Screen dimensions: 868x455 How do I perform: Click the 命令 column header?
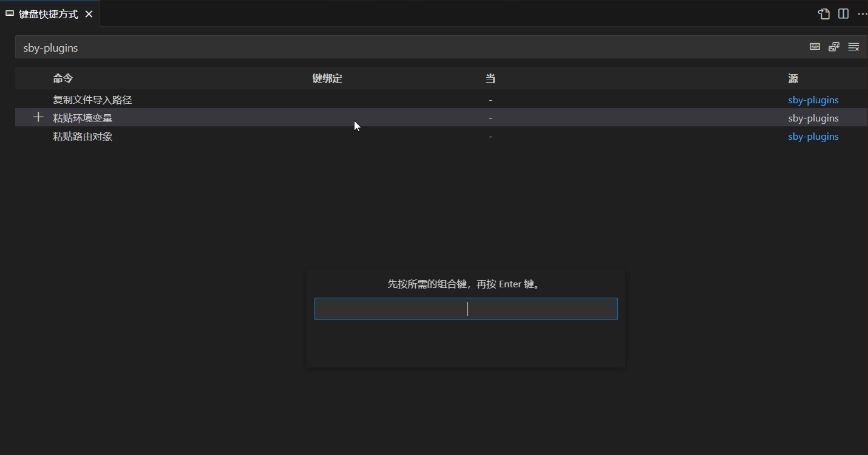tap(63, 78)
